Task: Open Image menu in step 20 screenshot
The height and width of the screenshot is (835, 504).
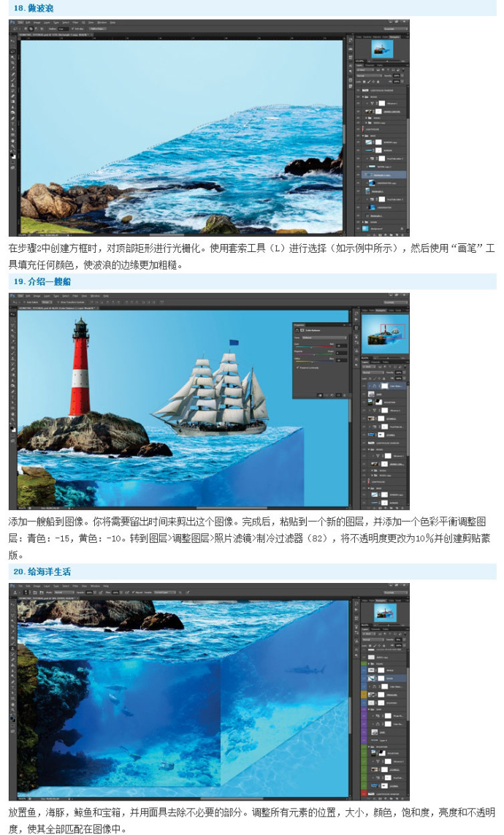Action: [x=37, y=586]
